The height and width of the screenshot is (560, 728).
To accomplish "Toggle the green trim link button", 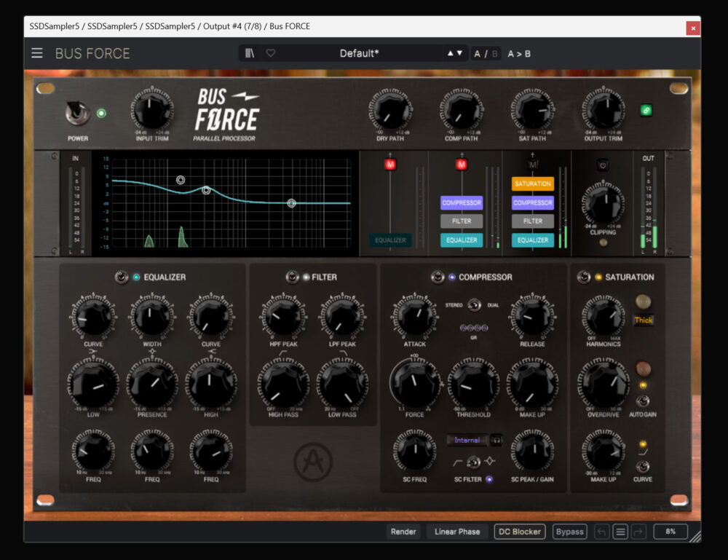I will [x=646, y=111].
